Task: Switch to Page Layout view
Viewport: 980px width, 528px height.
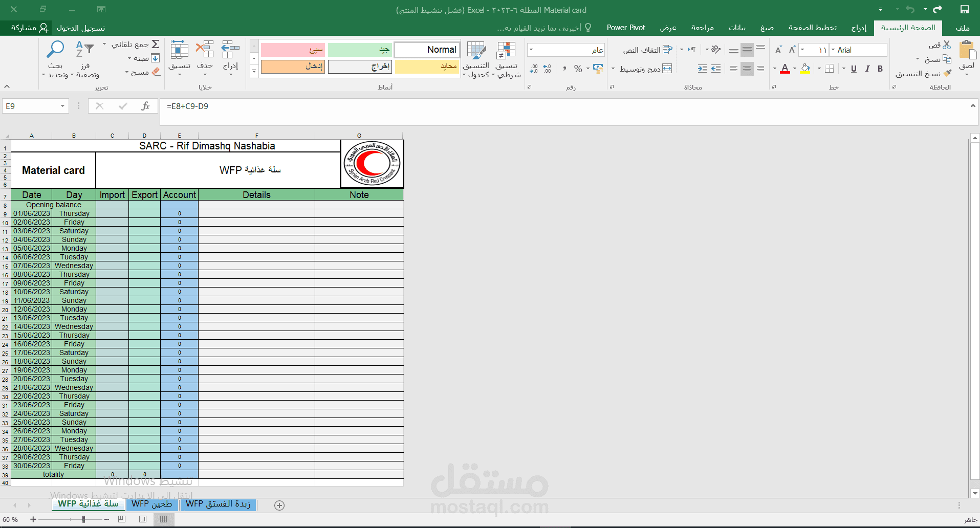Action: (143, 519)
